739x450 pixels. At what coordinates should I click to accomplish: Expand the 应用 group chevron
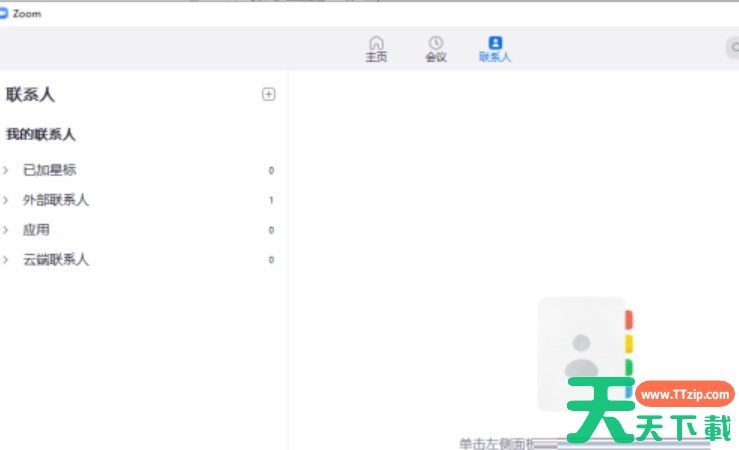6,230
